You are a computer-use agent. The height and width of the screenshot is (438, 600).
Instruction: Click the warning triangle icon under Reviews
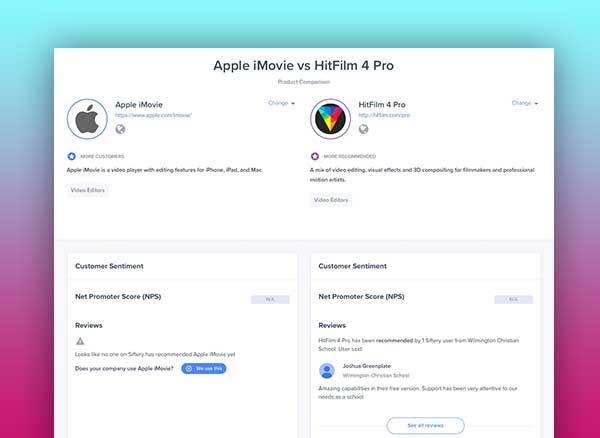(x=80, y=341)
